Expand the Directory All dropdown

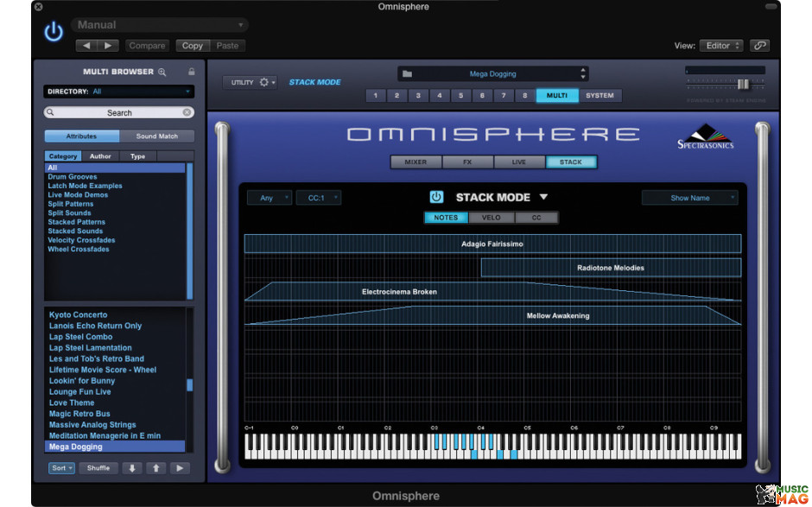(118, 92)
